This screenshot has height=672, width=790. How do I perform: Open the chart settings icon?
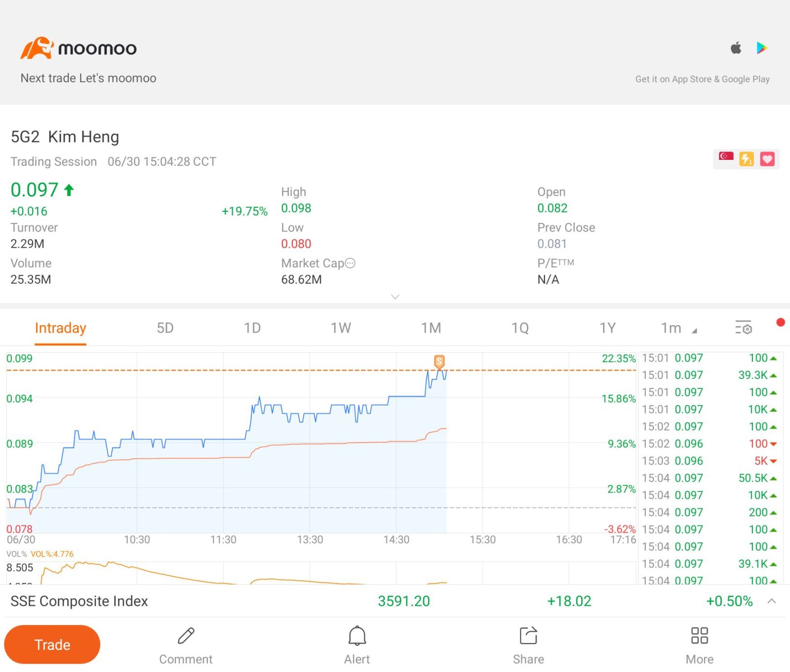pos(743,327)
